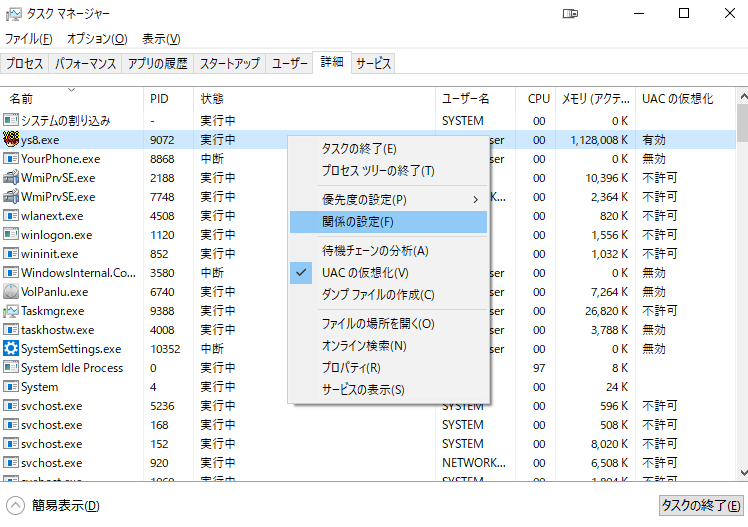
Task: Click the System Idle Process icon
Action: click(x=10, y=368)
